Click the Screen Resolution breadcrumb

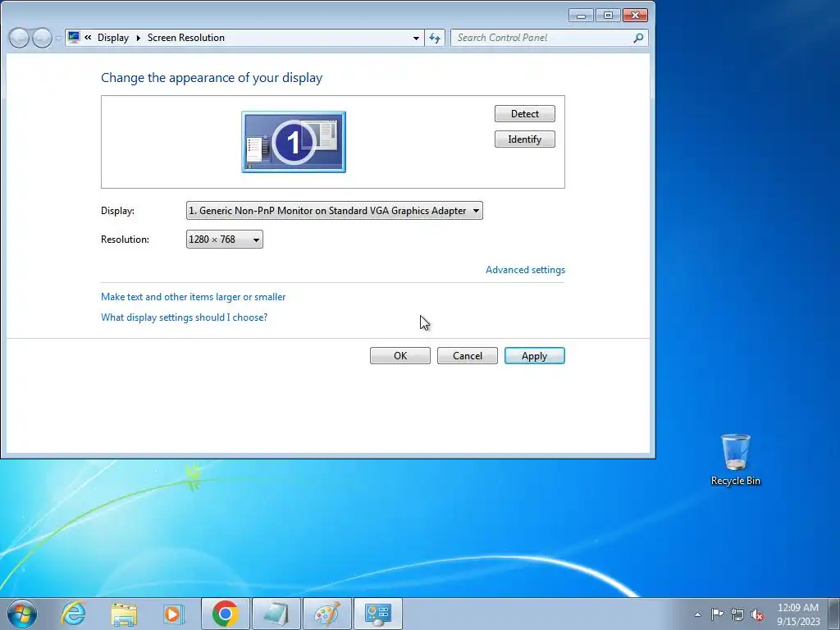tap(186, 38)
